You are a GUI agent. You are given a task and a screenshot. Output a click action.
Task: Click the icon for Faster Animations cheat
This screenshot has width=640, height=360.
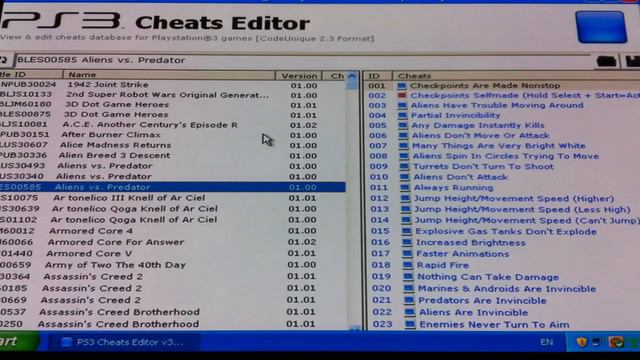pyautogui.click(x=408, y=254)
